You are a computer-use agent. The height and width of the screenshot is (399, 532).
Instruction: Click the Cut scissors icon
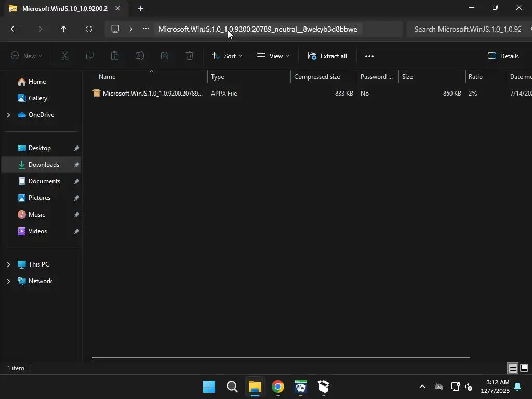pos(64,56)
